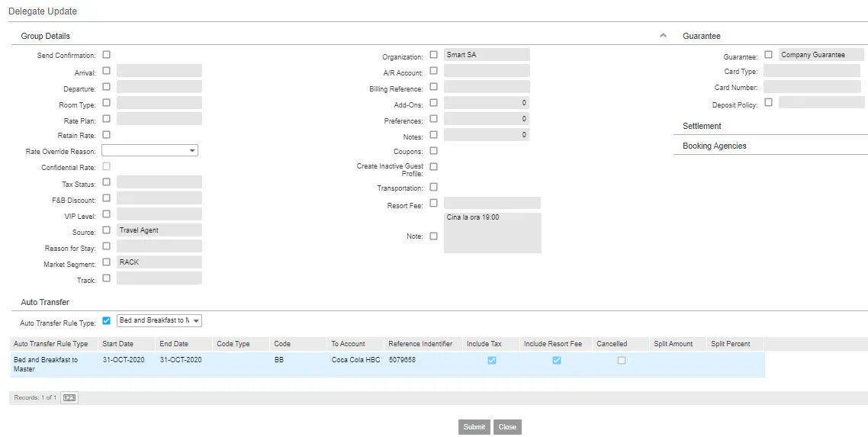This screenshot has width=868, height=437.
Task: Click the Market Segment field showing RACK
Action: click(x=159, y=262)
